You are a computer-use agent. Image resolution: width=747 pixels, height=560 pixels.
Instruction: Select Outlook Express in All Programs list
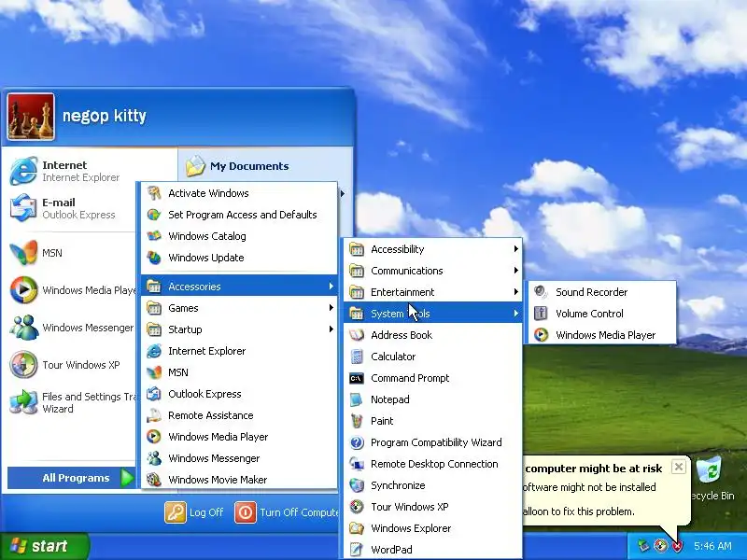(239, 394)
